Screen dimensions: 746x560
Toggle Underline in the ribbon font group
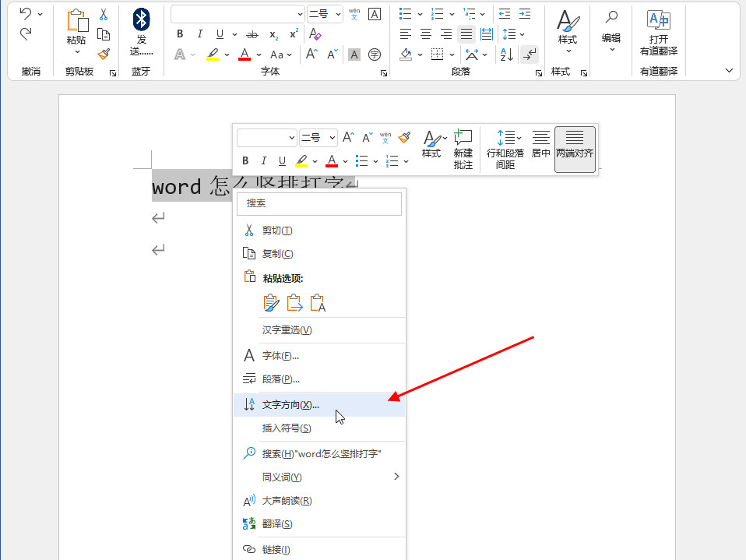coord(220,33)
